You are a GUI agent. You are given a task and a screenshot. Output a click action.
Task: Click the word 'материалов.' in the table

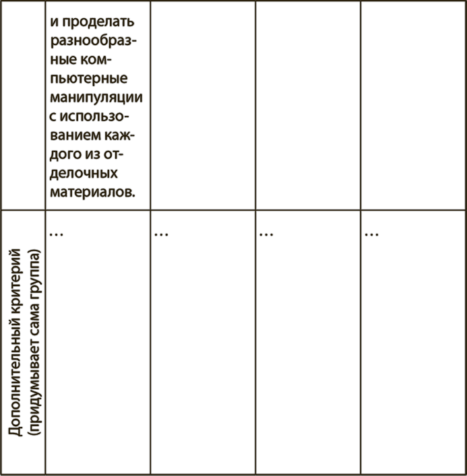(92, 192)
